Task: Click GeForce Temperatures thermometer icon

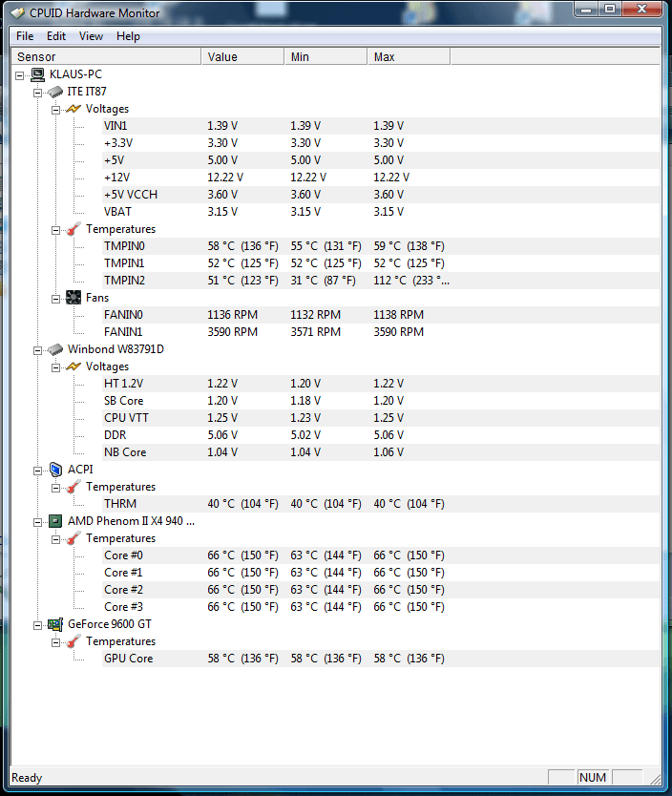Action: coord(73,641)
